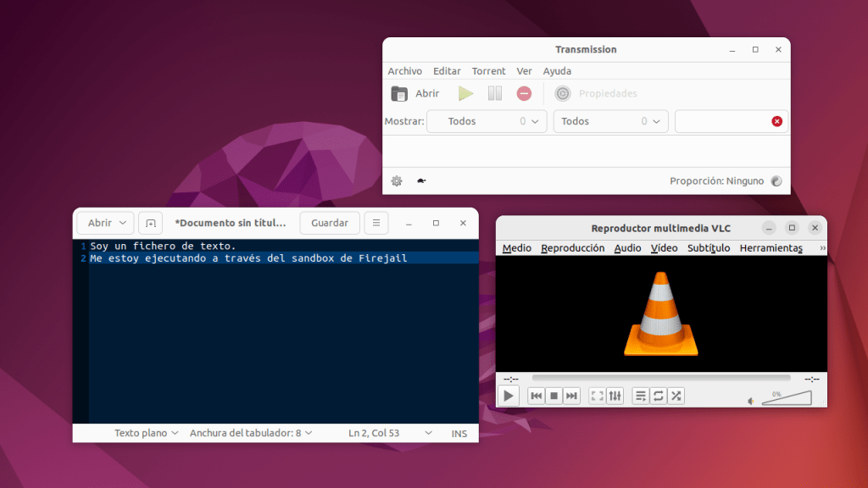
Task: Create a new document in the text editor
Action: (150, 223)
